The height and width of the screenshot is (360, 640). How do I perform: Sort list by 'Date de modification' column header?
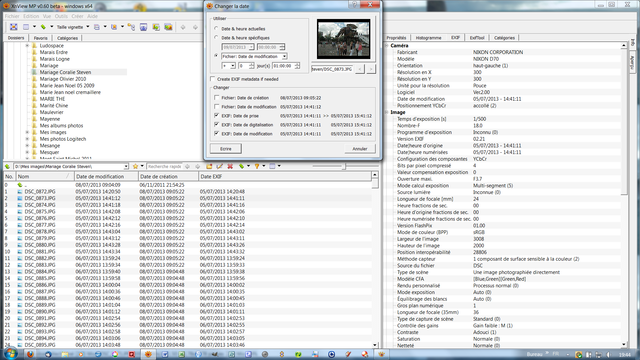[106, 177]
